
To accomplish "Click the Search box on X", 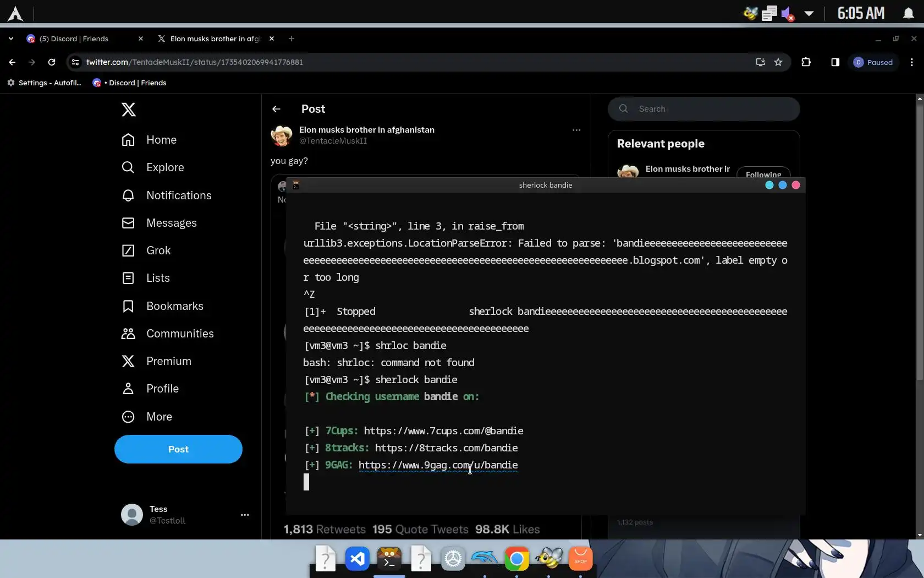I will [x=704, y=109].
